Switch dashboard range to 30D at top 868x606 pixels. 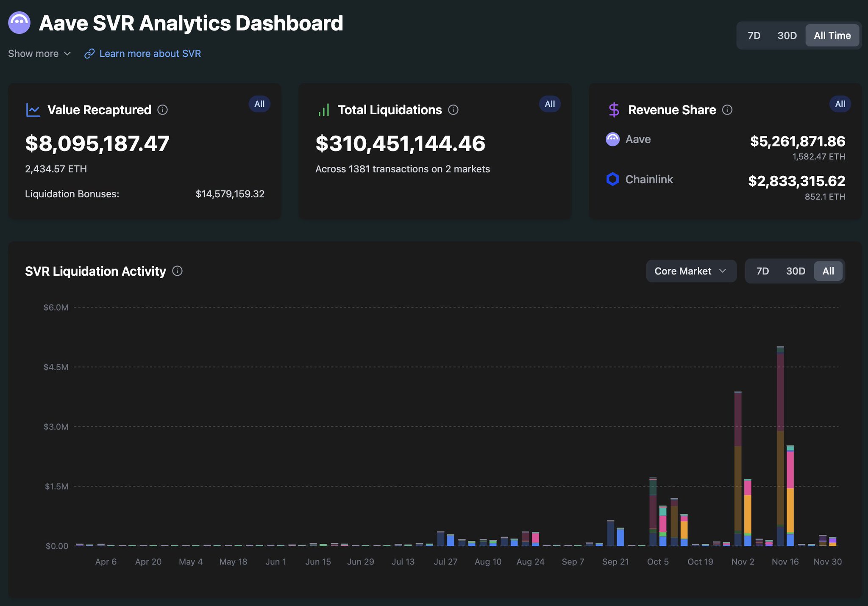[x=787, y=36]
